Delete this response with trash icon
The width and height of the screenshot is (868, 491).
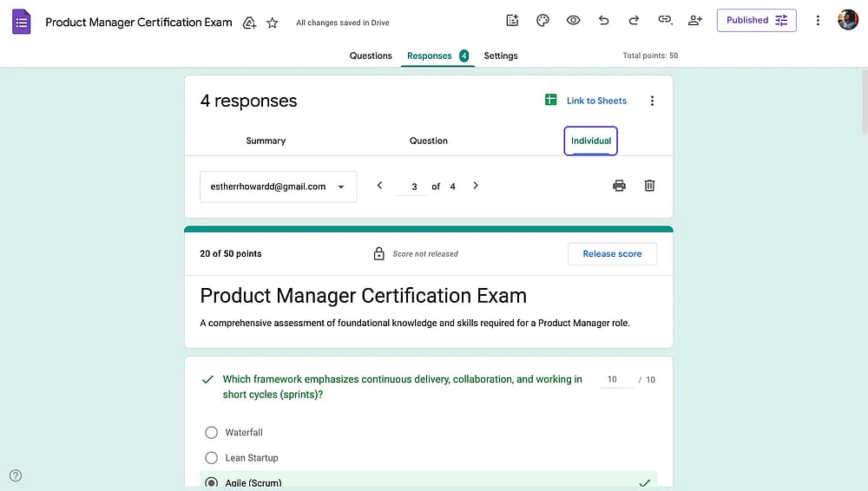coord(649,186)
